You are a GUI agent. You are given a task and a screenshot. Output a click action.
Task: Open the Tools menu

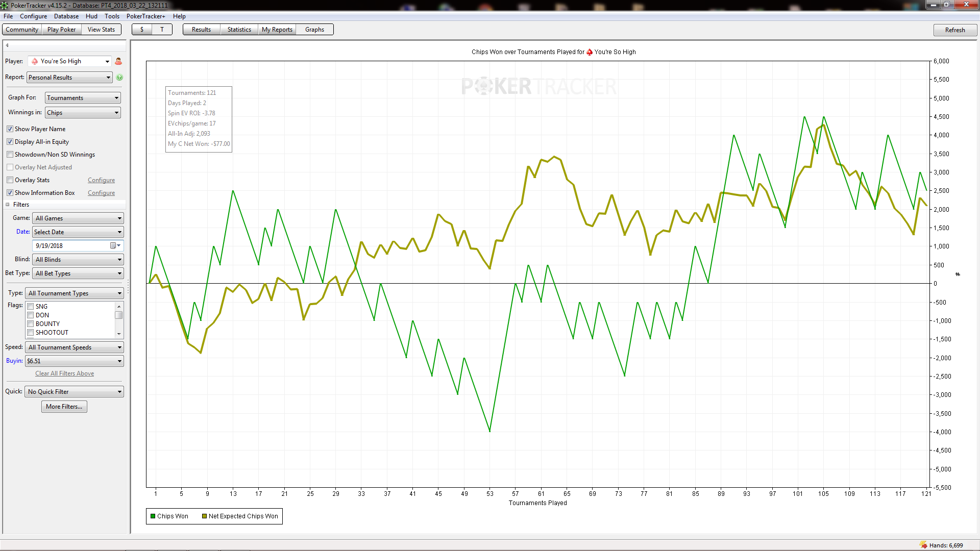pyautogui.click(x=112, y=16)
